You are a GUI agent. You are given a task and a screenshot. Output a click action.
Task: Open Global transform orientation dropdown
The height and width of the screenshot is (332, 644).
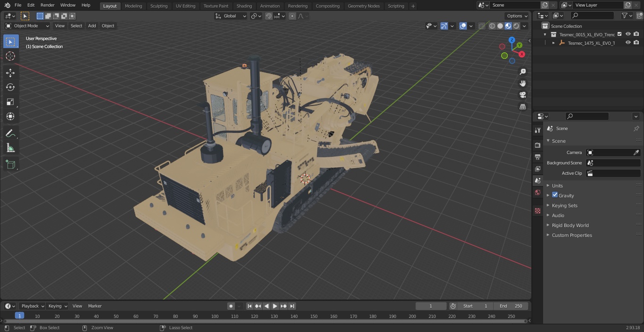[x=231, y=16]
